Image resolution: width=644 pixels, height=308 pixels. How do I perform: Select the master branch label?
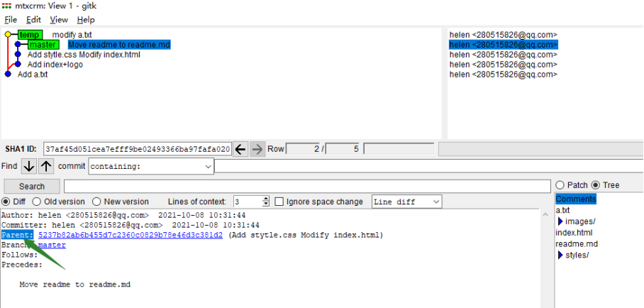click(43, 45)
